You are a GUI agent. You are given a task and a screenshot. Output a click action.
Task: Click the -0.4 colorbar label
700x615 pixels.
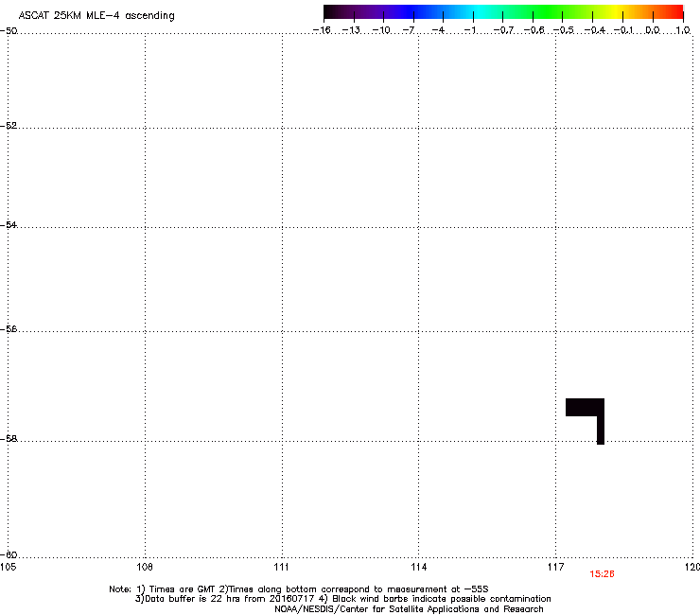click(595, 30)
